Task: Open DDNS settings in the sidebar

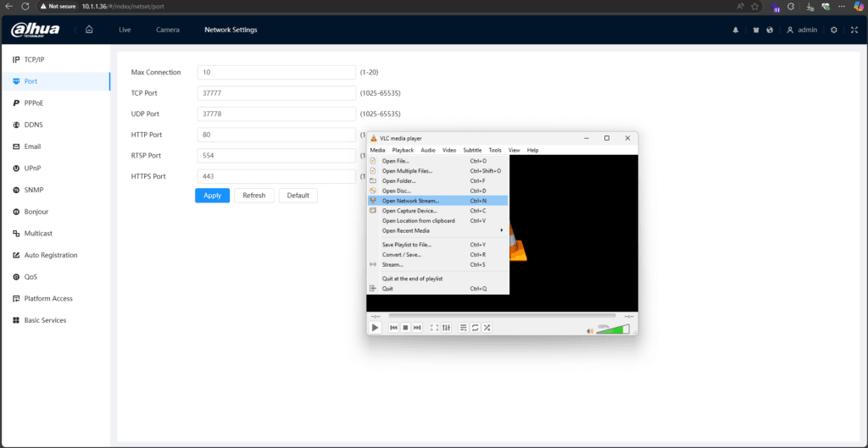Action: coord(55,124)
